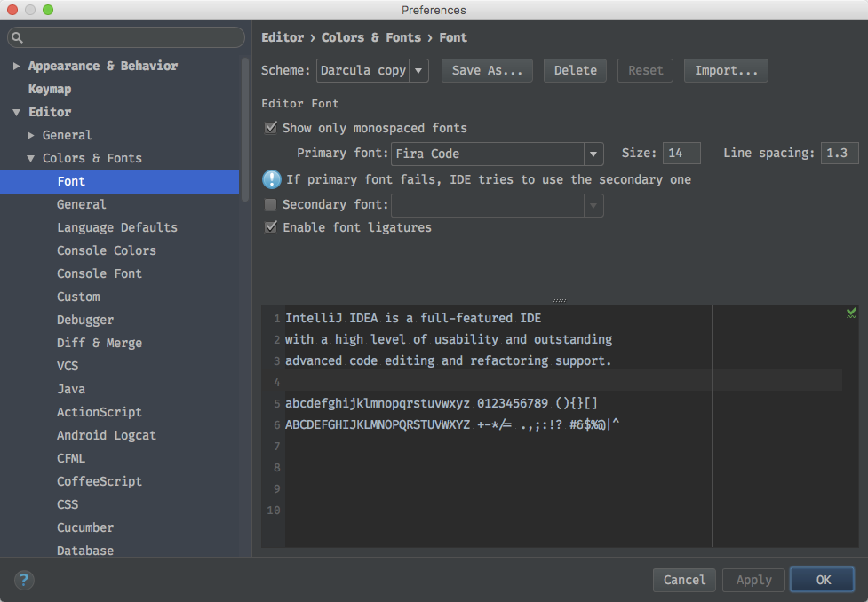Click preview line 2 'with a high level'
The height and width of the screenshot is (602, 868).
pyautogui.click(x=449, y=339)
